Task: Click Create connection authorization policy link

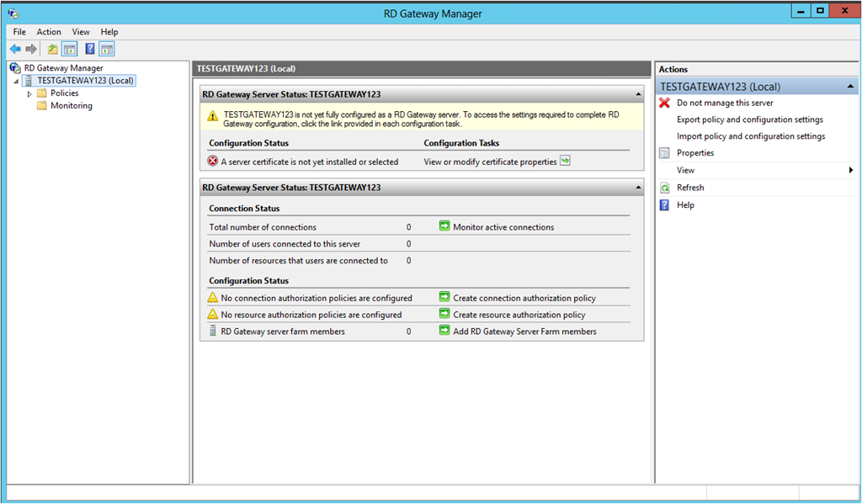Action: [524, 299]
